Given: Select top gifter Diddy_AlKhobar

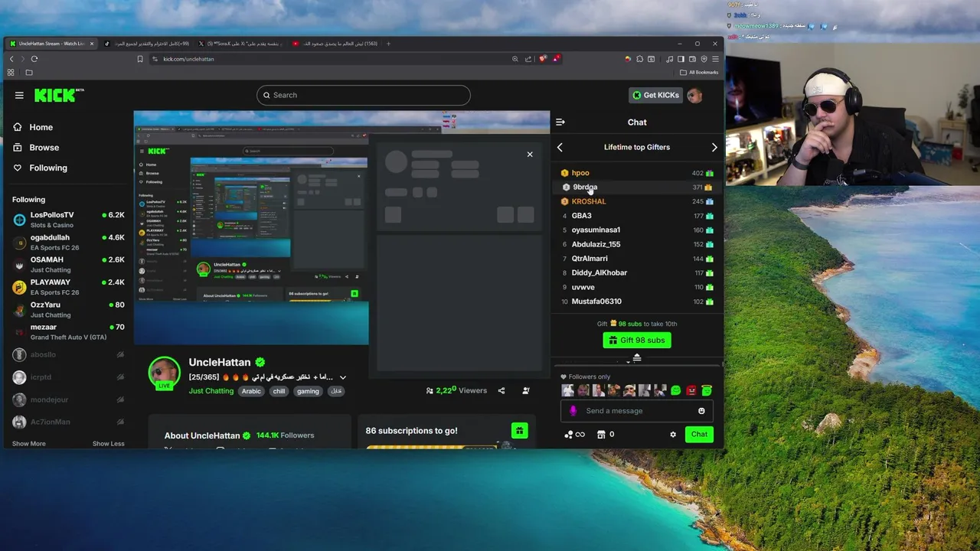Looking at the screenshot, I should 637,272.
